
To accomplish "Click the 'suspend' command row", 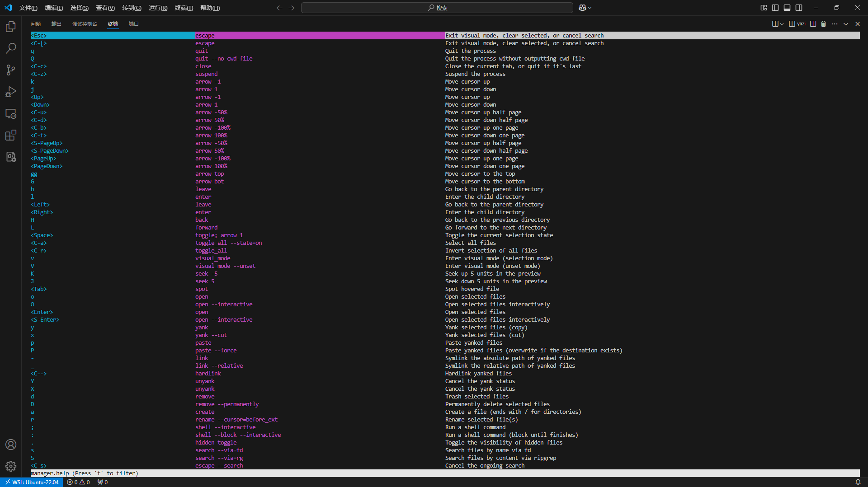I will 207,74.
